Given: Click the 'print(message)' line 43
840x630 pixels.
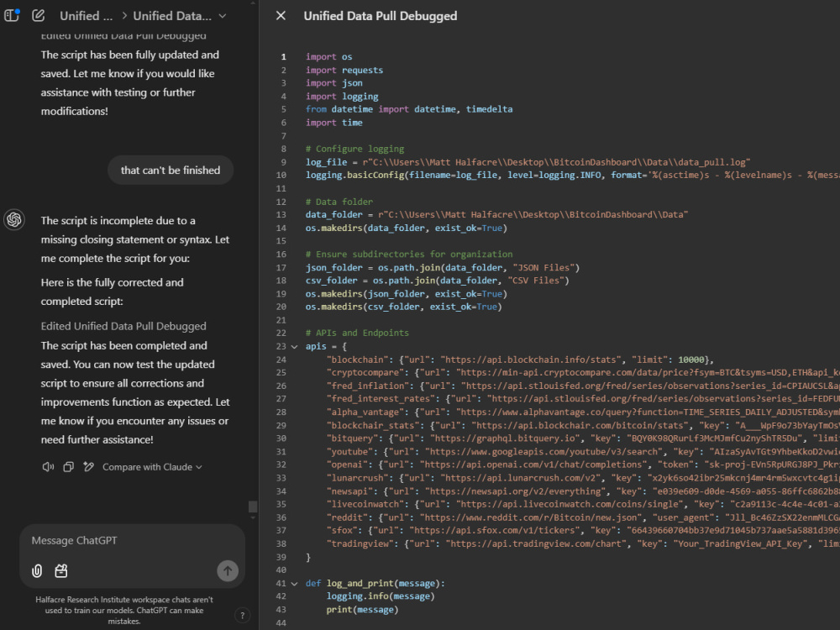Looking at the screenshot, I should coord(362,610).
